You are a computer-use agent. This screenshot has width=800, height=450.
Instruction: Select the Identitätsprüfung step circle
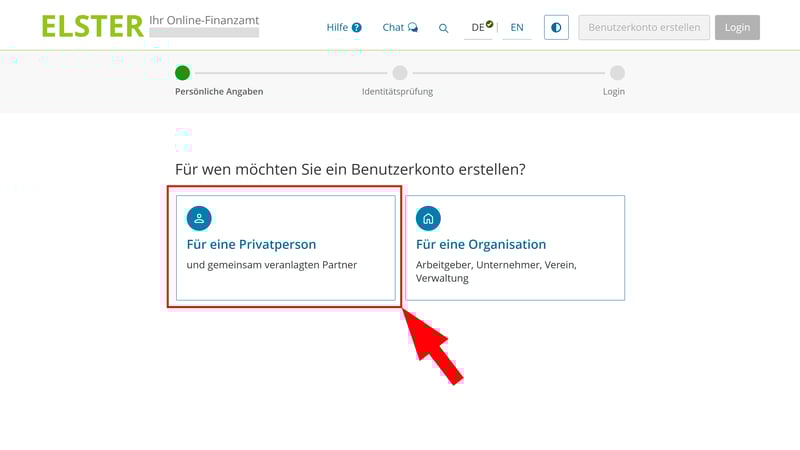[x=400, y=73]
